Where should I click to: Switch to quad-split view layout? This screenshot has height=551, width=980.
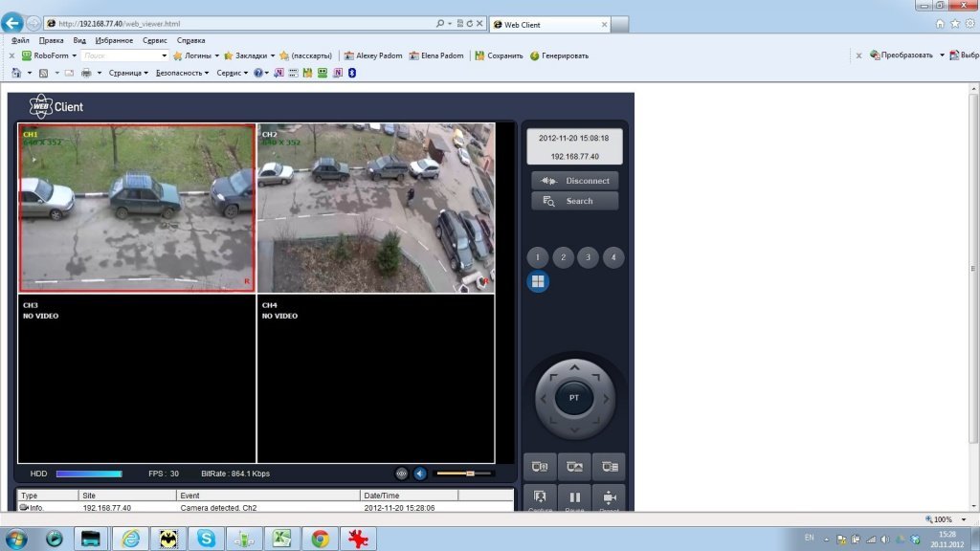point(538,281)
